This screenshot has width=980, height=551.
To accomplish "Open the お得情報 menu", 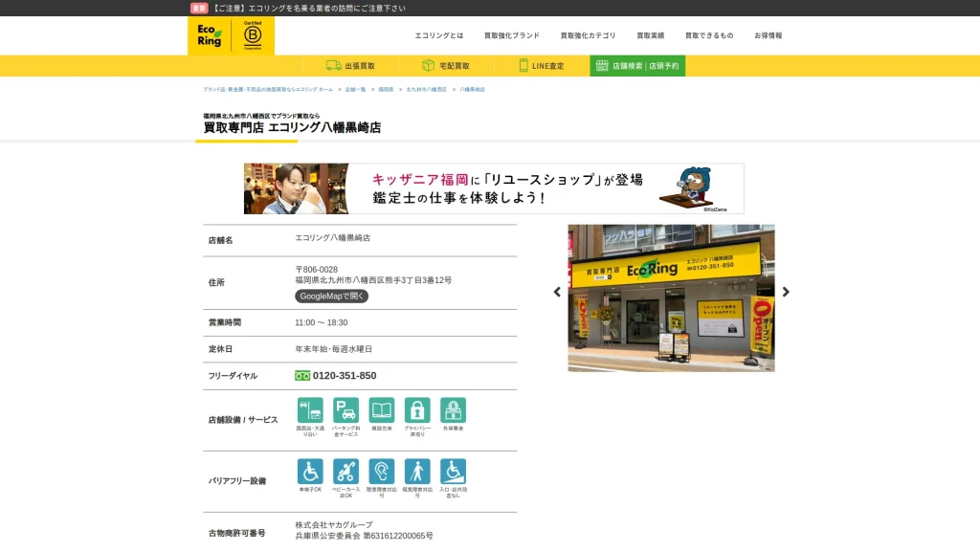I will [x=768, y=35].
